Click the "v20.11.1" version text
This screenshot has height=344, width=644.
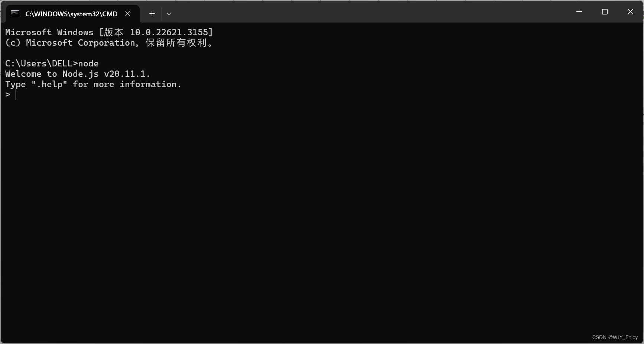pos(124,74)
